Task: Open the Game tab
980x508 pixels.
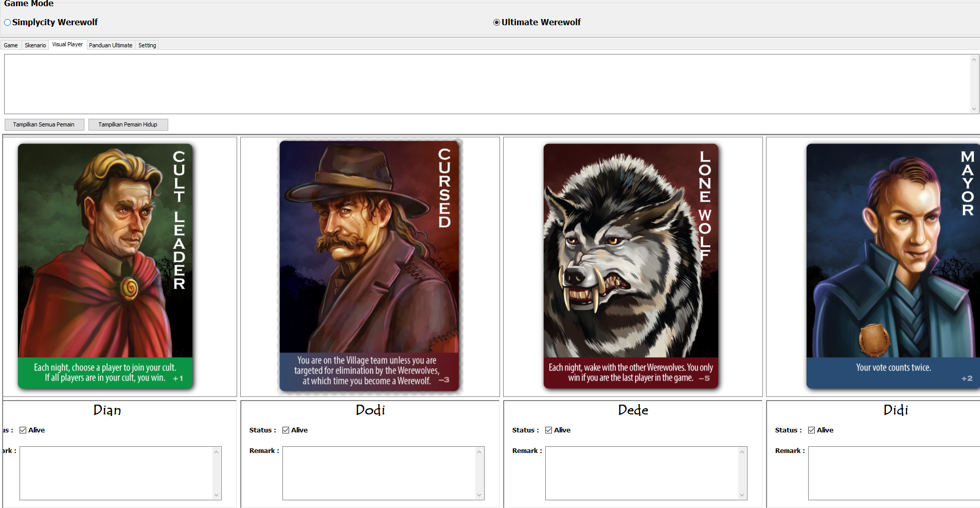Action: click(x=11, y=45)
